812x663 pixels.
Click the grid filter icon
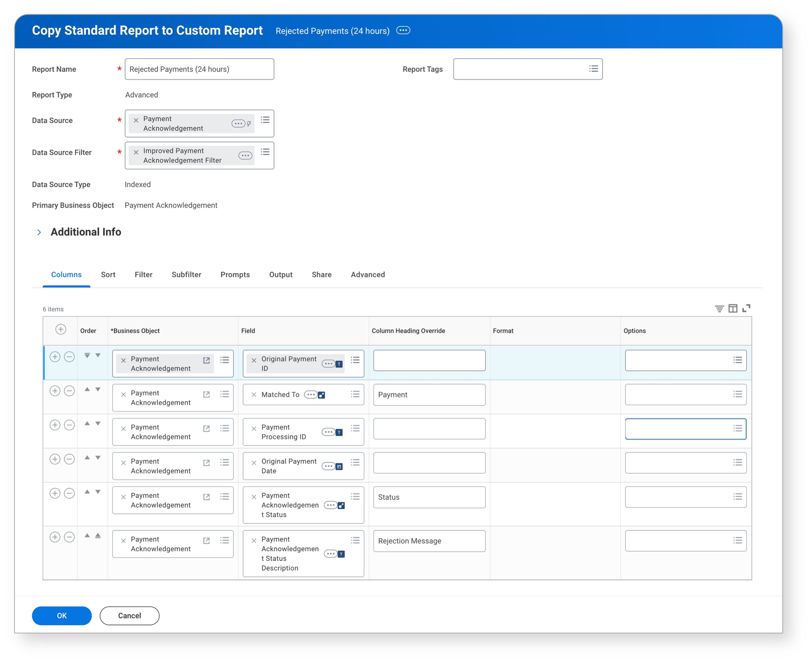pos(719,308)
